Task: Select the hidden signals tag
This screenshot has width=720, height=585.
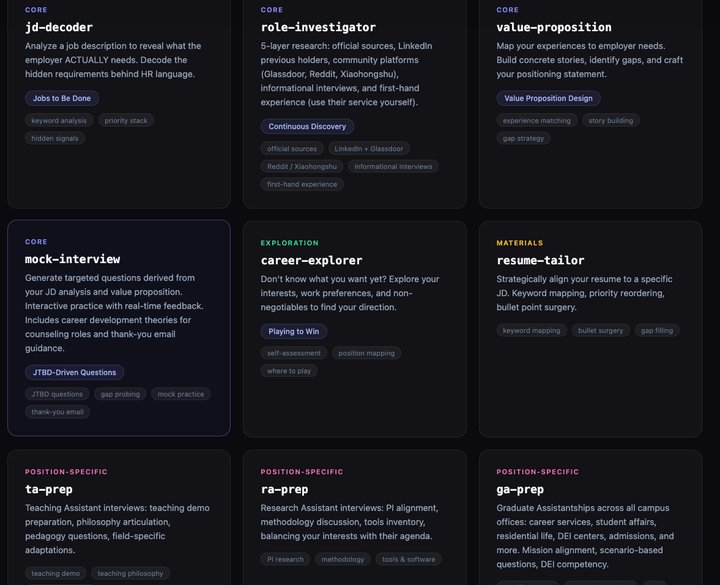Action: coord(55,139)
